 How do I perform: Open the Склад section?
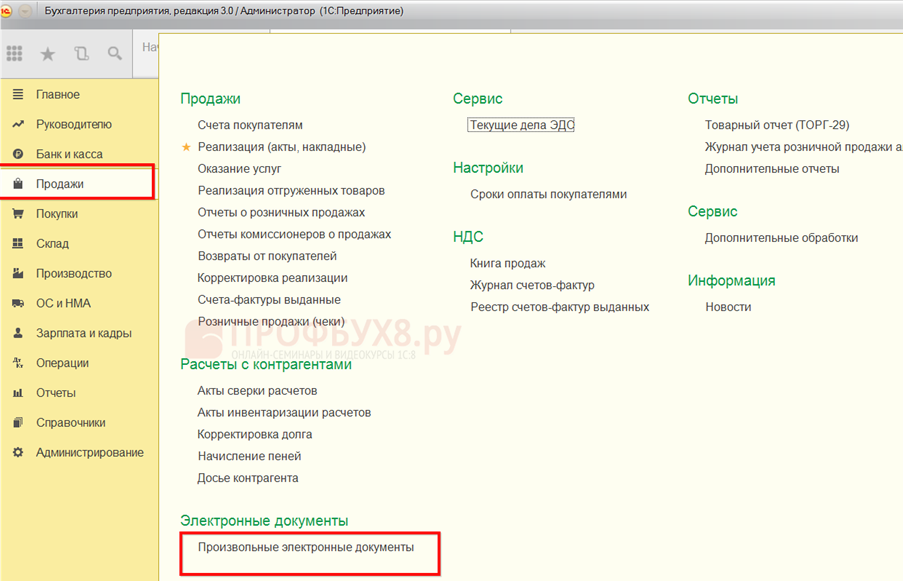click(52, 244)
